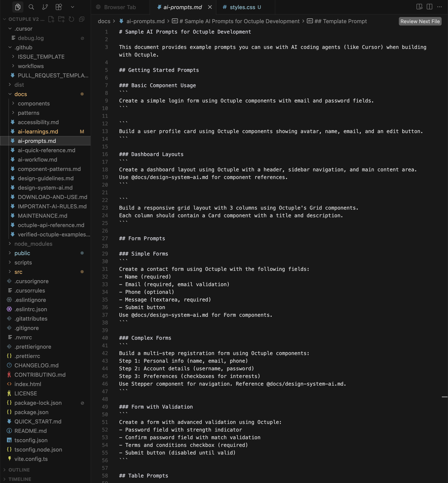This screenshot has width=448, height=483.
Task: Open docs via the breadcrumb link
Action: pos(104,21)
